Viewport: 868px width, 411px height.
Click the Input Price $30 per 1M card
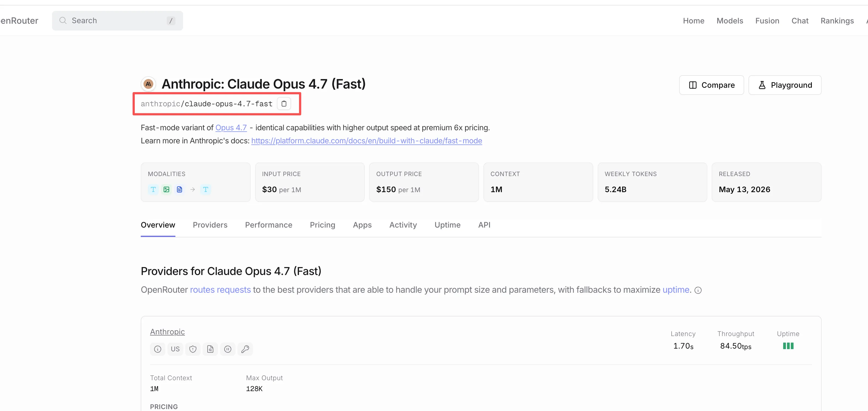[310, 182]
